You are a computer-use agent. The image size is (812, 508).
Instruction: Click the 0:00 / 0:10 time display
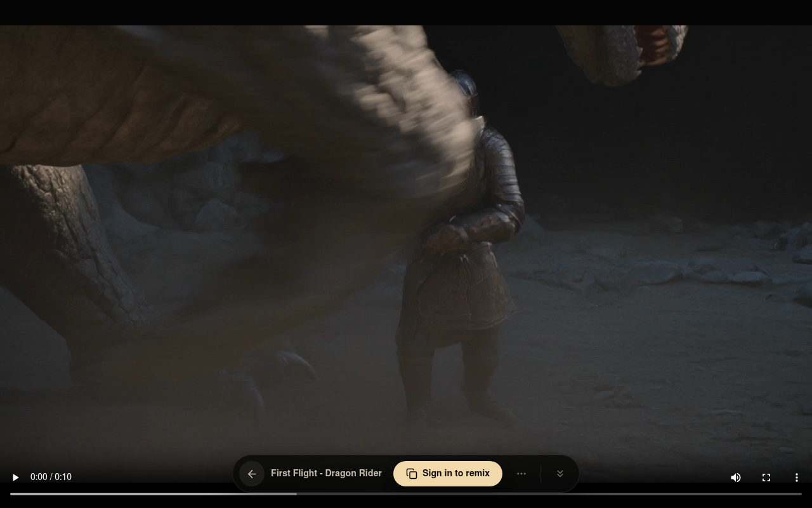[x=51, y=477]
